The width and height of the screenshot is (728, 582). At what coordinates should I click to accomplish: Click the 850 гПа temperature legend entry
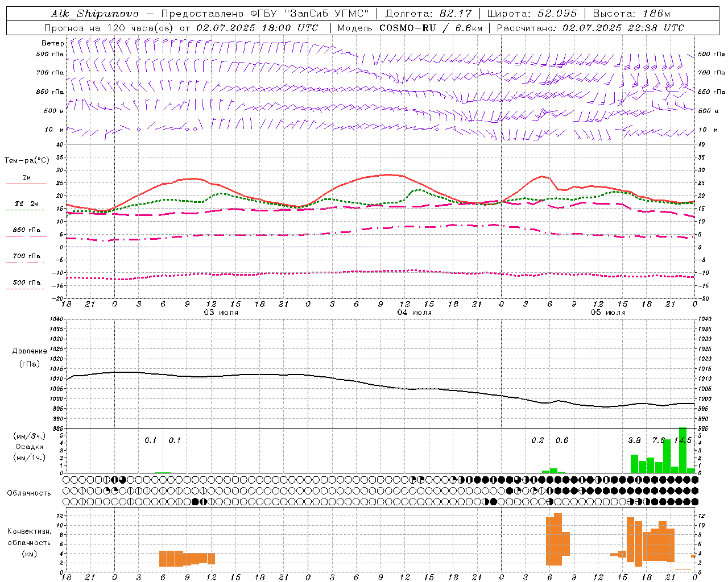pos(26,230)
